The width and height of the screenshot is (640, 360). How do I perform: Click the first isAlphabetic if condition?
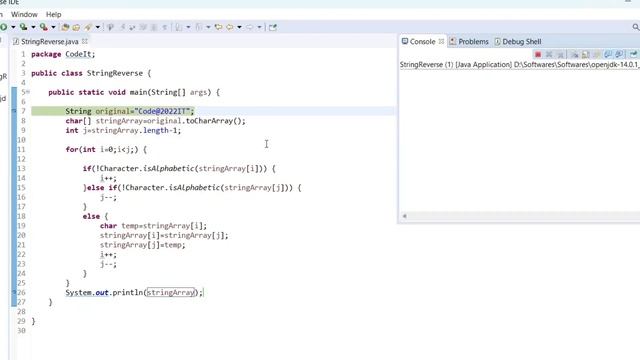click(179, 169)
